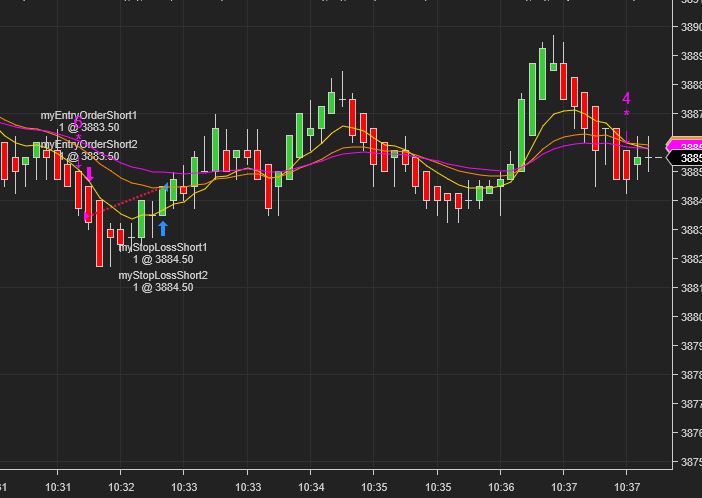Click the 3884 price axis label
Viewport: 702px width, 498px height.
[x=691, y=201]
